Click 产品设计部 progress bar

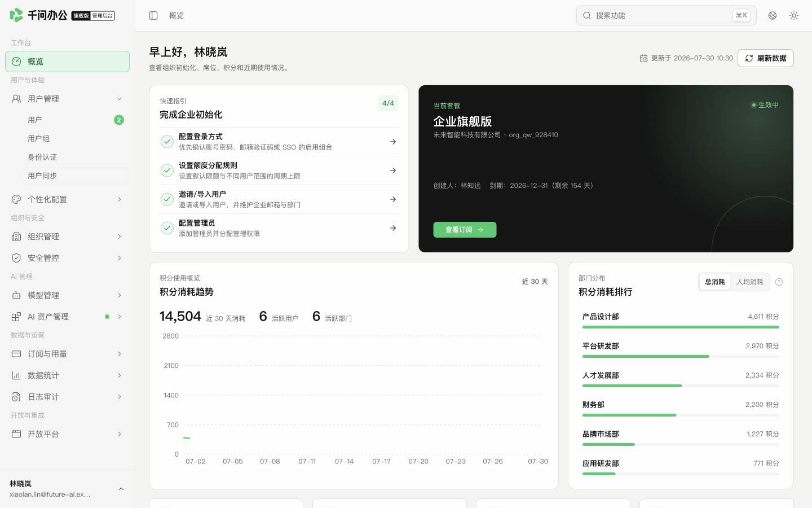coord(681,327)
